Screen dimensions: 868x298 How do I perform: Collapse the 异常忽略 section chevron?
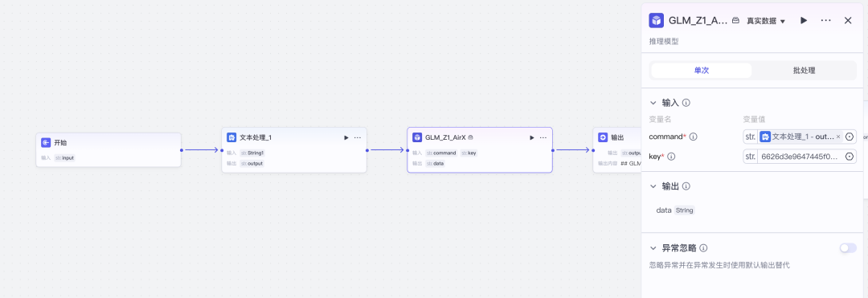(653, 248)
